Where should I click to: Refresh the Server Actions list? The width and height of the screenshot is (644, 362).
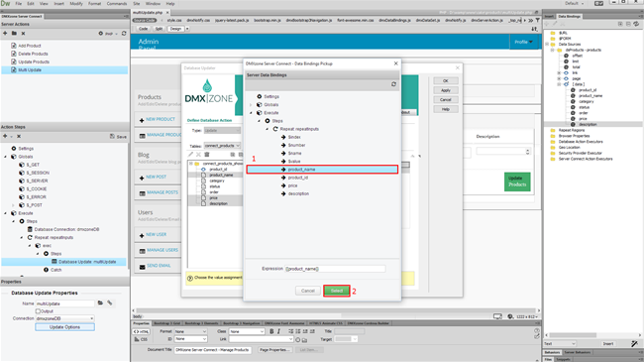click(x=124, y=34)
